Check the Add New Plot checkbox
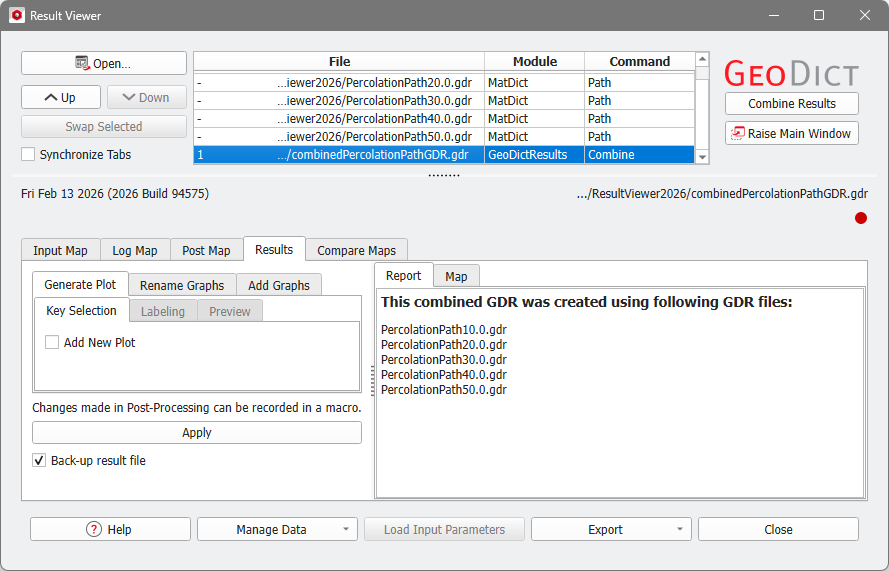The width and height of the screenshot is (889, 571). pyautogui.click(x=52, y=342)
